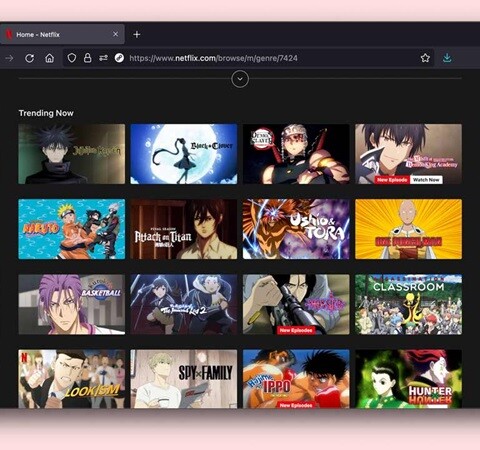480x450 pixels.
Task: Reload the page with refresh icon
Action: click(30, 58)
